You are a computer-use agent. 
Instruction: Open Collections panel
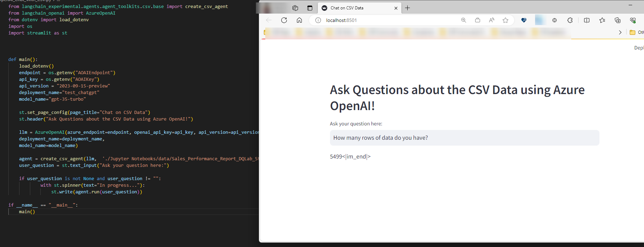(618, 20)
